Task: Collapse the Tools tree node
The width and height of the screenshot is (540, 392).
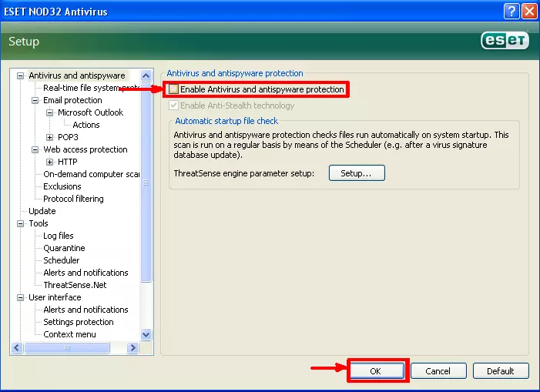Action: [x=21, y=223]
